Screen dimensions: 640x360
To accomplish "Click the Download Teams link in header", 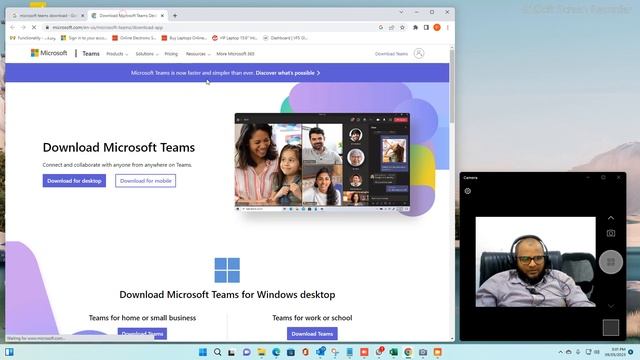I will point(391,54).
